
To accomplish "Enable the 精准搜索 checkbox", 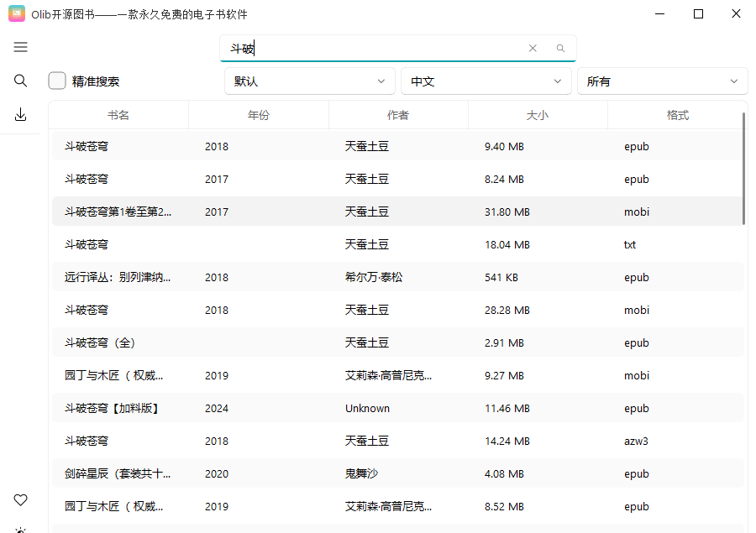I will point(57,81).
